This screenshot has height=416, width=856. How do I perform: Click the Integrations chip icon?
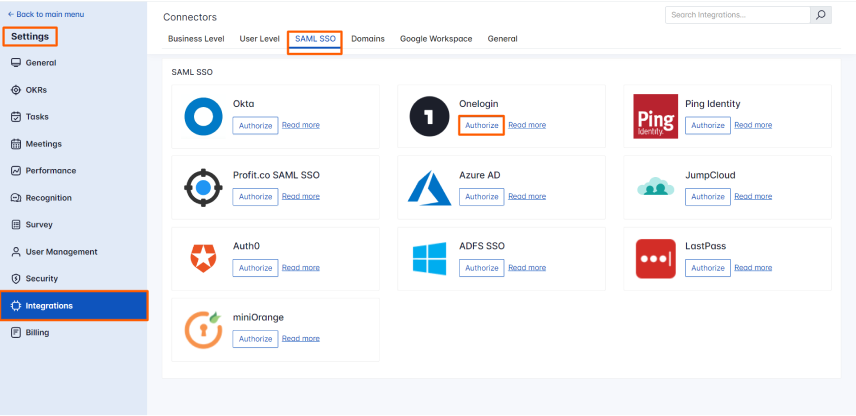click(16, 306)
